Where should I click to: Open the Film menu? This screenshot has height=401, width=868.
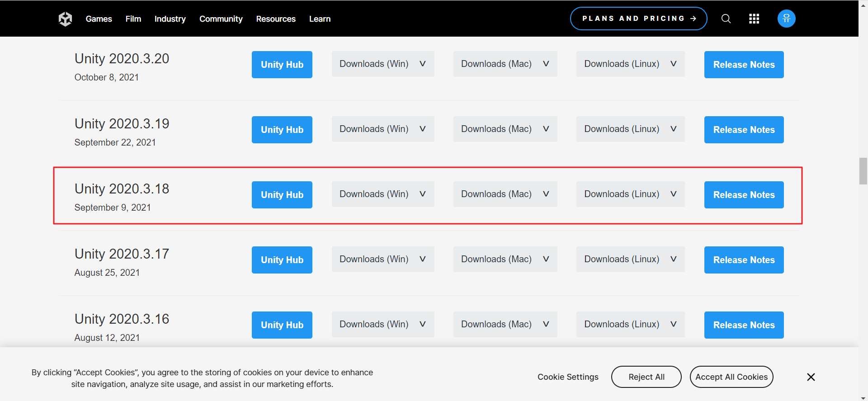pos(133,19)
